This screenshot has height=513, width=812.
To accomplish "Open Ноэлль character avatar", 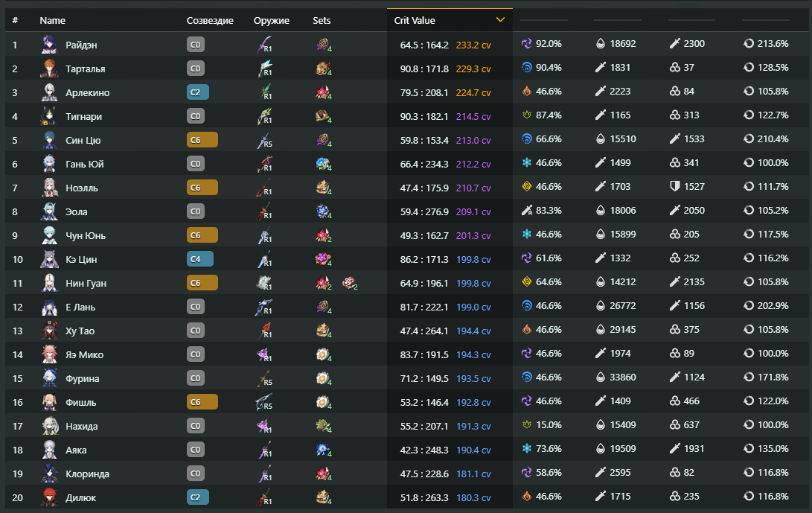I will point(50,188).
